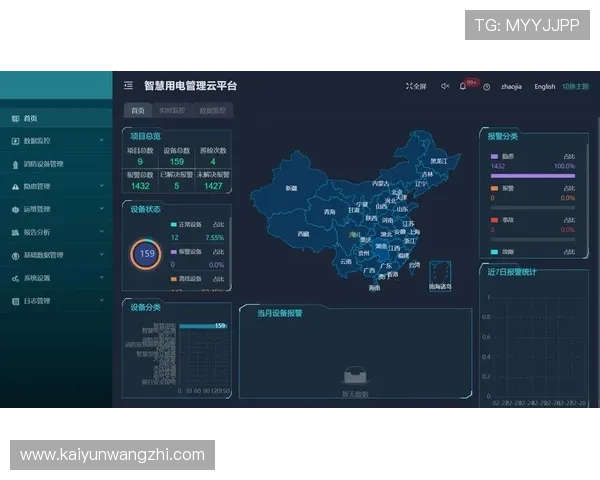Click the 隐患管理 warning triangle icon
Image resolution: width=600 pixels, height=480 pixels.
pyautogui.click(x=15, y=187)
